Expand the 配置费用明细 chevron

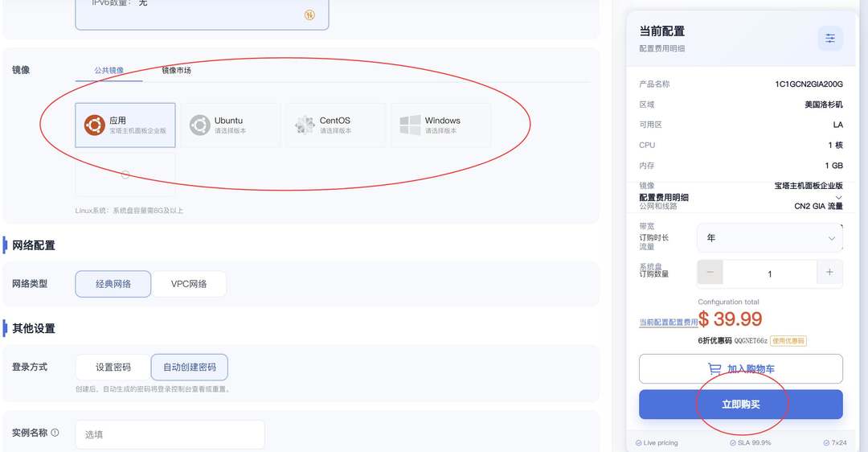tap(838, 198)
